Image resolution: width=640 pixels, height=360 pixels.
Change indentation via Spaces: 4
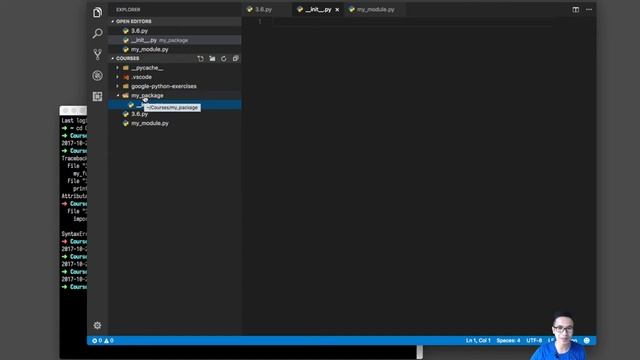(508, 340)
